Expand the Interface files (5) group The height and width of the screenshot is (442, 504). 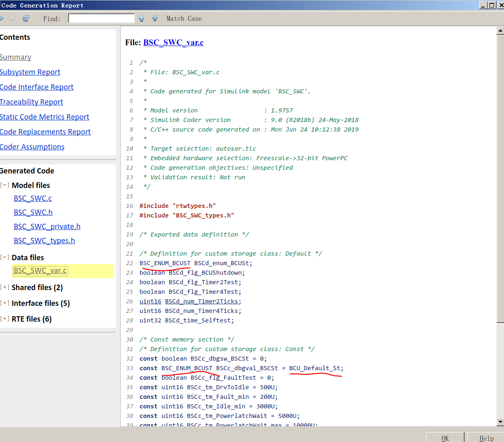pyautogui.click(x=5, y=303)
